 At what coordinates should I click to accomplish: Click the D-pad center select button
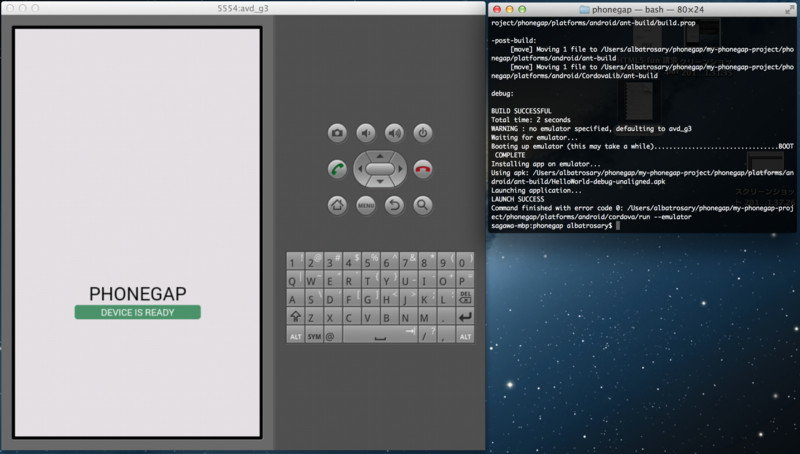click(x=380, y=169)
